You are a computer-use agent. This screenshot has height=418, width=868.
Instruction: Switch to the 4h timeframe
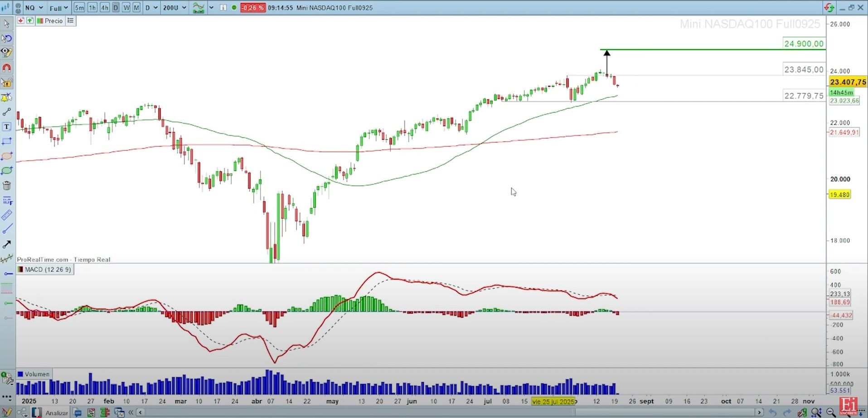(105, 8)
